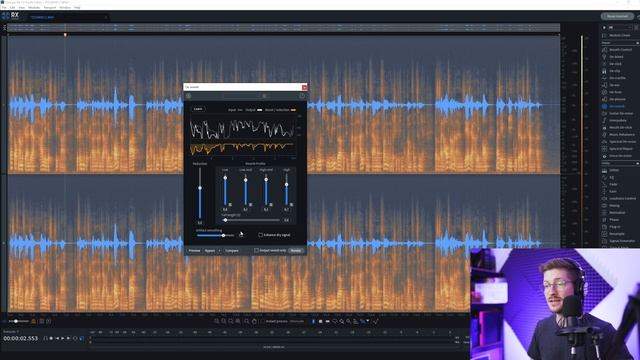640x360 pixels.
Task: Click the 00:00:02.553 timecode display
Action: (20, 338)
